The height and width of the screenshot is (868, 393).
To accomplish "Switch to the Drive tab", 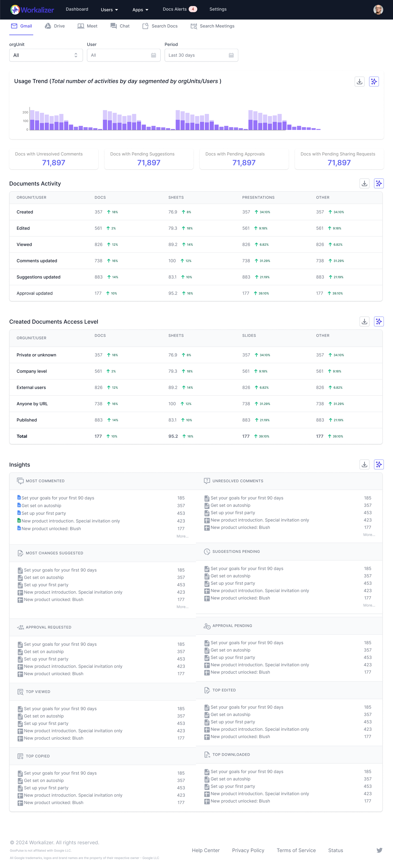I will tap(55, 26).
